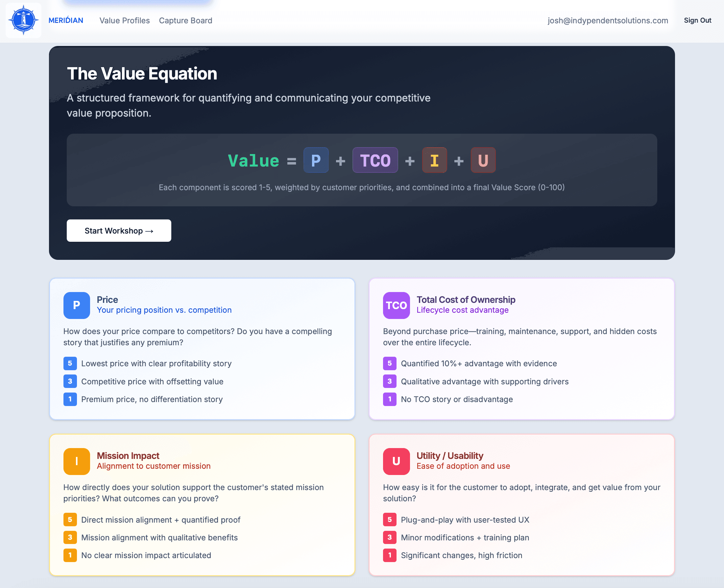This screenshot has height=588, width=724.
Task: Click the purple TCO card icon
Action: tap(396, 305)
